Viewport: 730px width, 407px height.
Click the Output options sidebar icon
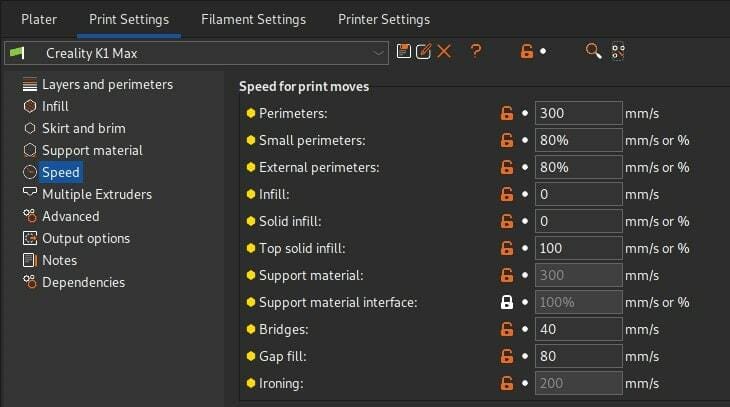[x=30, y=238]
